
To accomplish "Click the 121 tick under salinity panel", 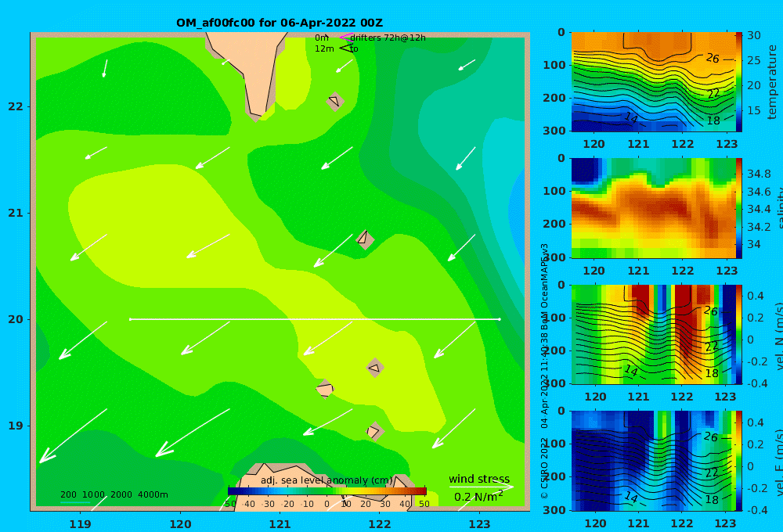I will (638, 271).
